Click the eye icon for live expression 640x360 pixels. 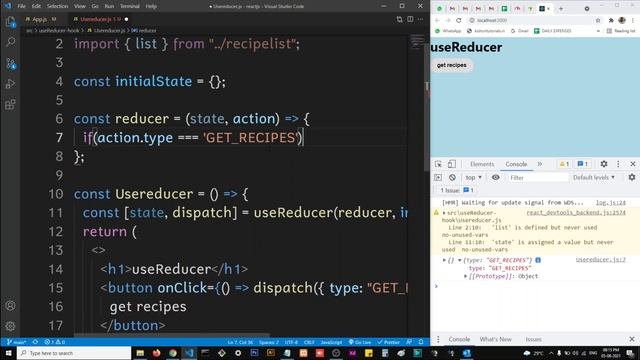click(x=496, y=178)
